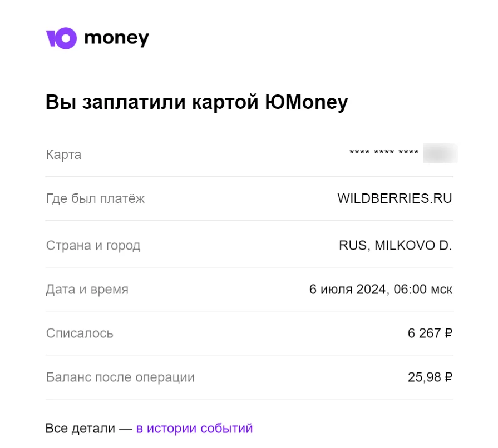Select the WILDBERRIES.RU merchant name
Viewport: 498px width, 448px height.
coord(395,198)
